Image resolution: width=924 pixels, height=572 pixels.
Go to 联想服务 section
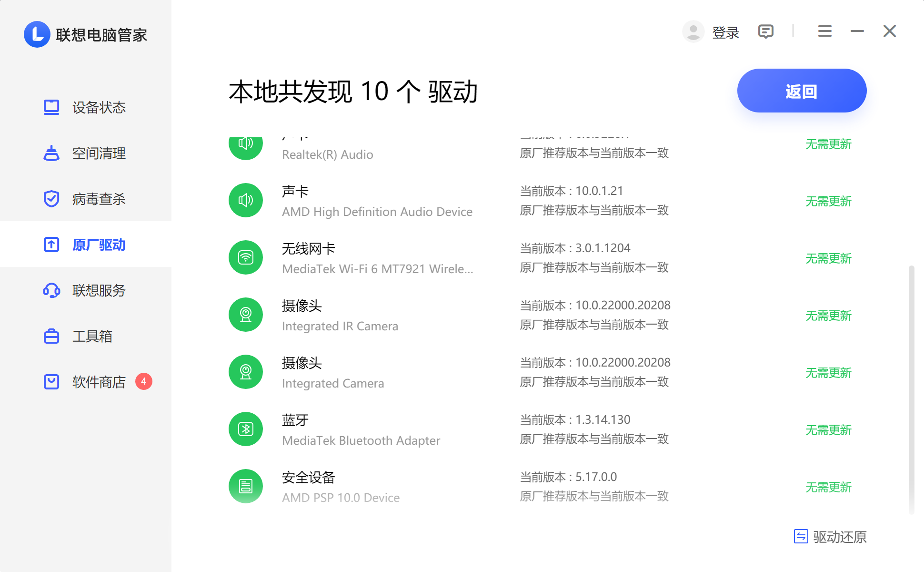[x=86, y=290]
